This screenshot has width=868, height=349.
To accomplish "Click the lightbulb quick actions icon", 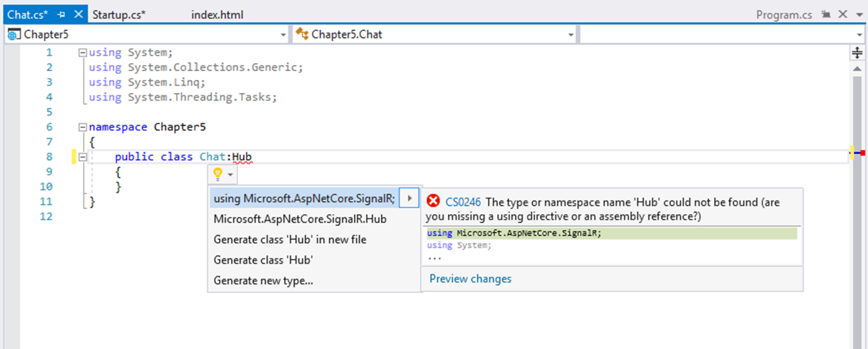I will (x=218, y=173).
